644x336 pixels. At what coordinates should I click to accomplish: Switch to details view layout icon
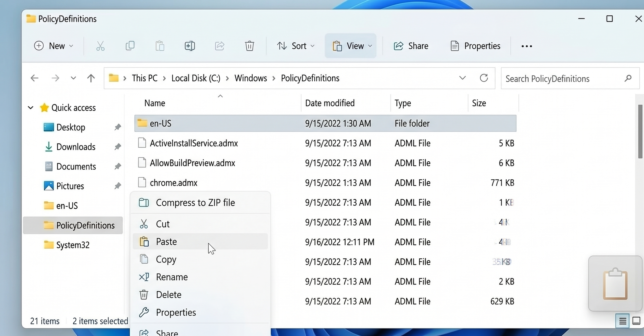[623, 321]
